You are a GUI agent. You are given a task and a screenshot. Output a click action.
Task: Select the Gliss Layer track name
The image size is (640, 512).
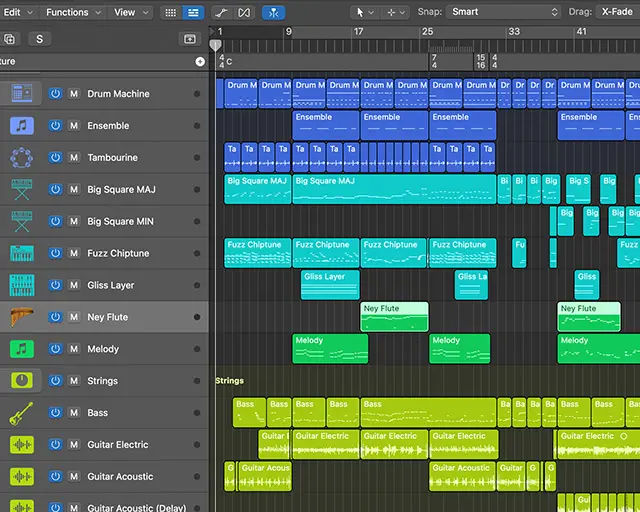111,285
